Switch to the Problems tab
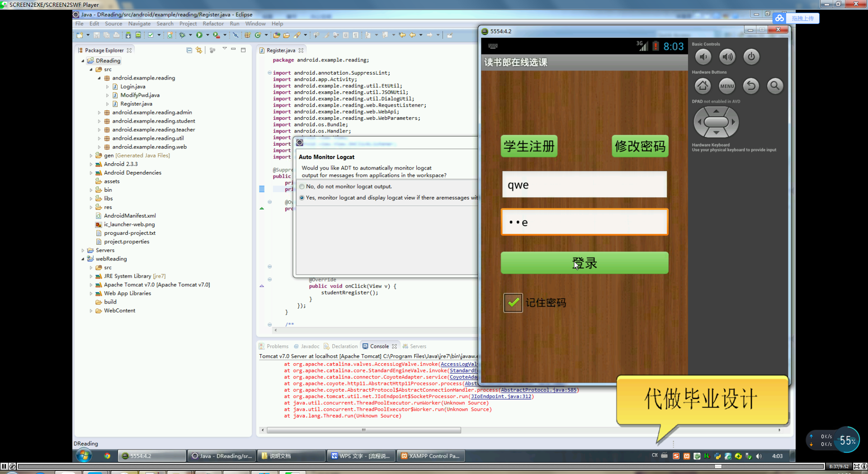Screen dimensions: 868x474 click(x=274, y=346)
